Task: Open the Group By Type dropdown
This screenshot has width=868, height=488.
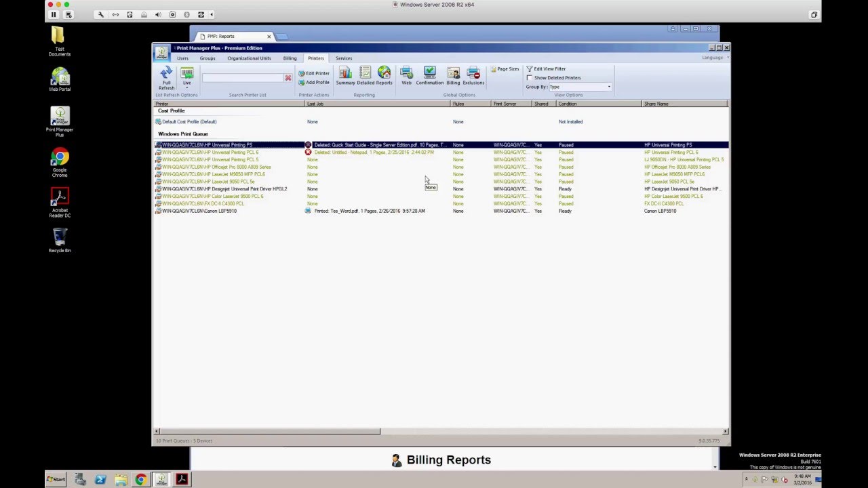Action: tap(580, 87)
